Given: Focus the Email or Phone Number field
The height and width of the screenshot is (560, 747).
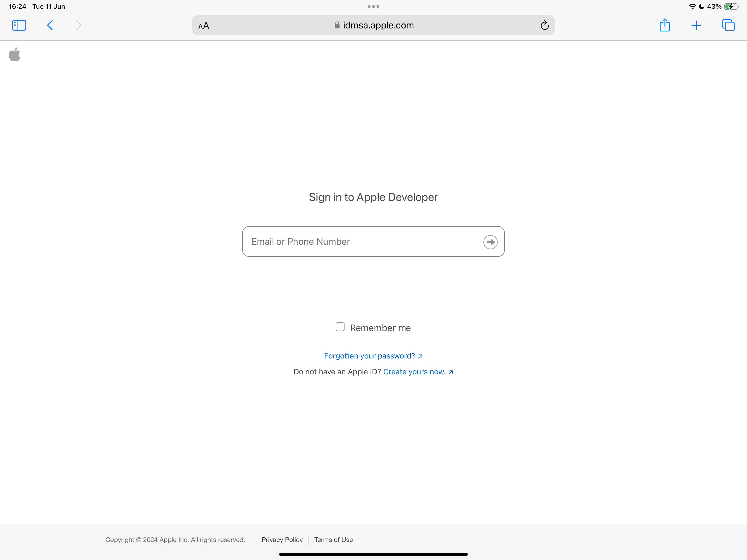Looking at the screenshot, I should pos(373,241).
